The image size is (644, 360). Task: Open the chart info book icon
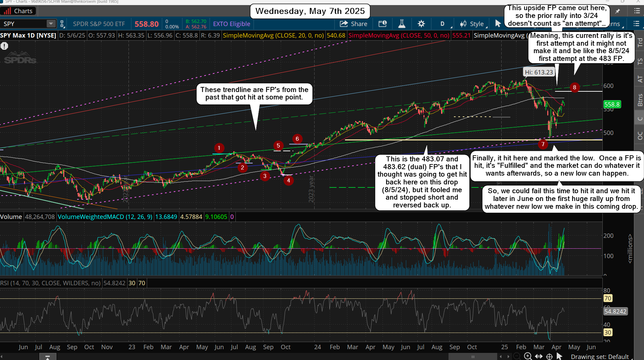[383, 24]
